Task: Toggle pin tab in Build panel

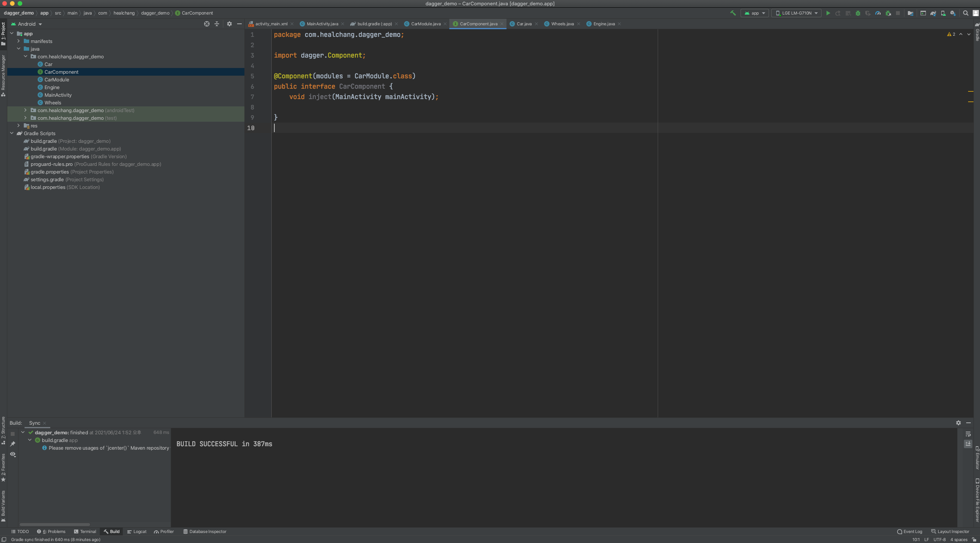Action: [13, 444]
